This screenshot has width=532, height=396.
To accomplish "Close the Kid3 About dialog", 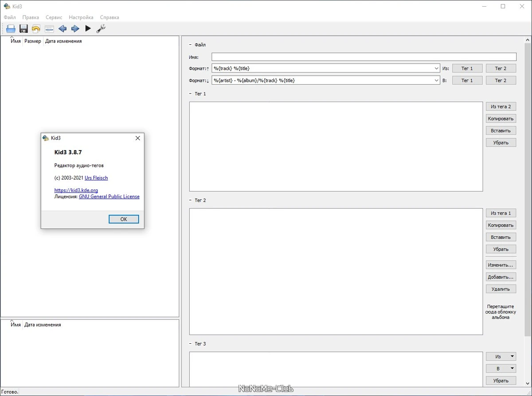I will (x=137, y=138).
